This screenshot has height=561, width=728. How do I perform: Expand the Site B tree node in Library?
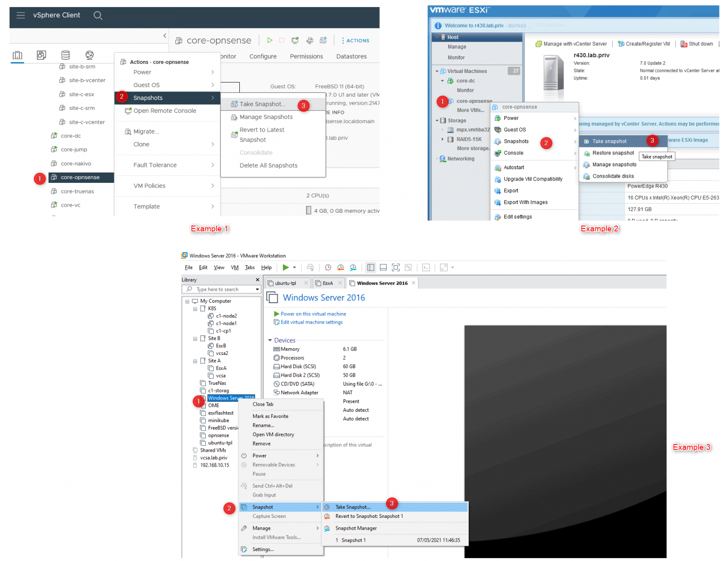pos(195,338)
